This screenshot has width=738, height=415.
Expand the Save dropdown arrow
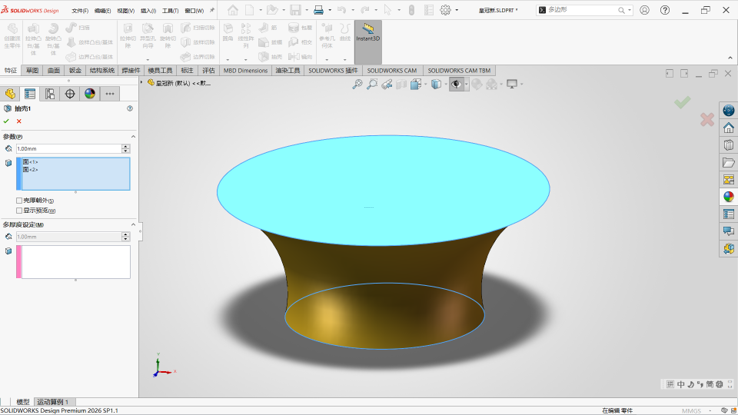(307, 10)
